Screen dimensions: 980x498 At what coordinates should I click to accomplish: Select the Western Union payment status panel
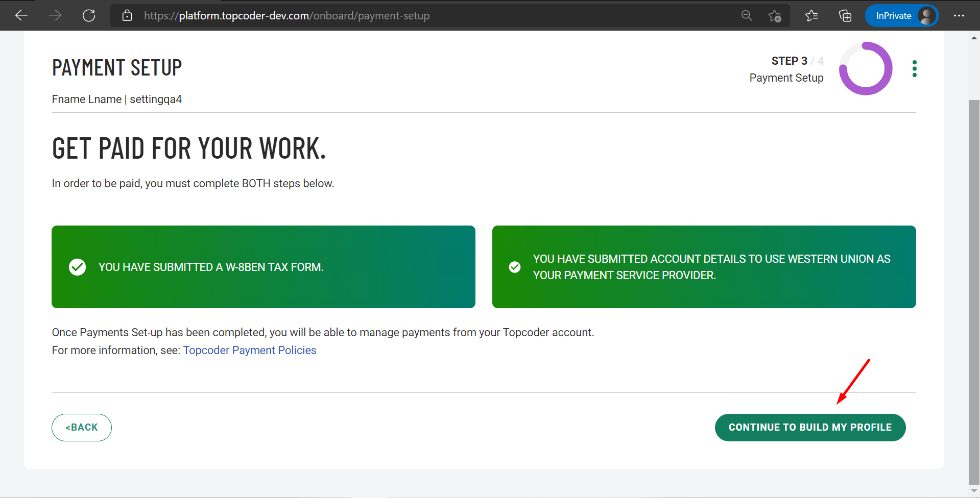click(704, 266)
